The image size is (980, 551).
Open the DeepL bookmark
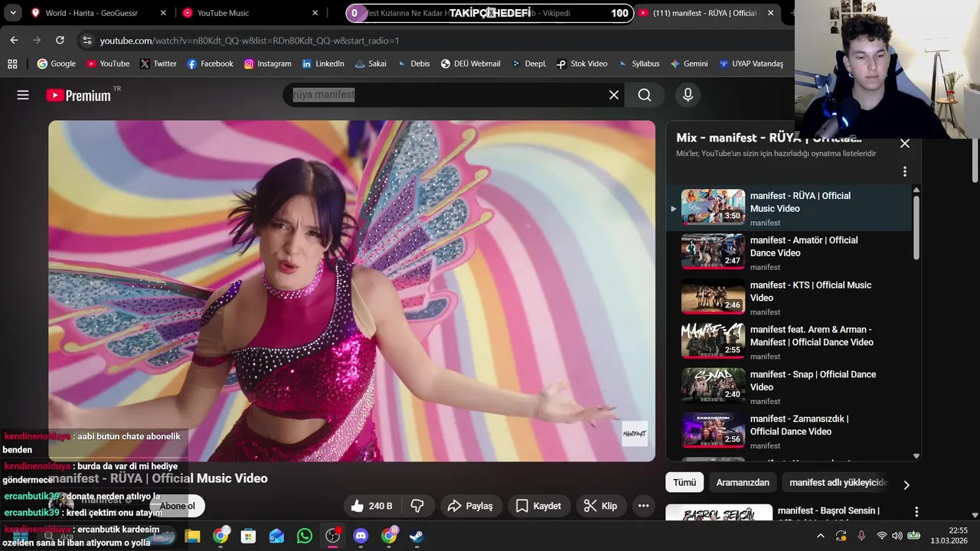coord(529,64)
